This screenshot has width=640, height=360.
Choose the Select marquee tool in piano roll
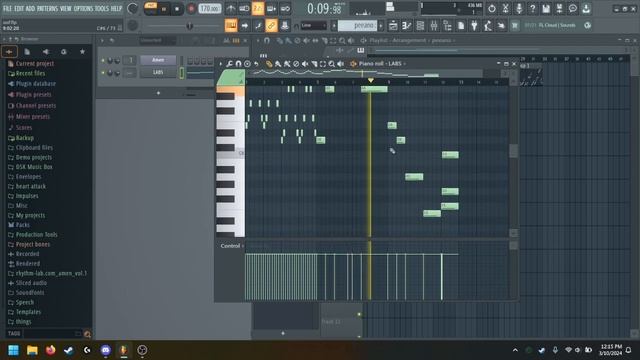tap(323, 64)
